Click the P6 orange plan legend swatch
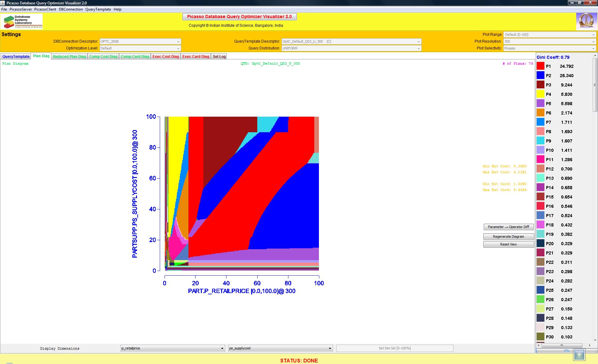The height and width of the screenshot is (364, 598). point(540,113)
